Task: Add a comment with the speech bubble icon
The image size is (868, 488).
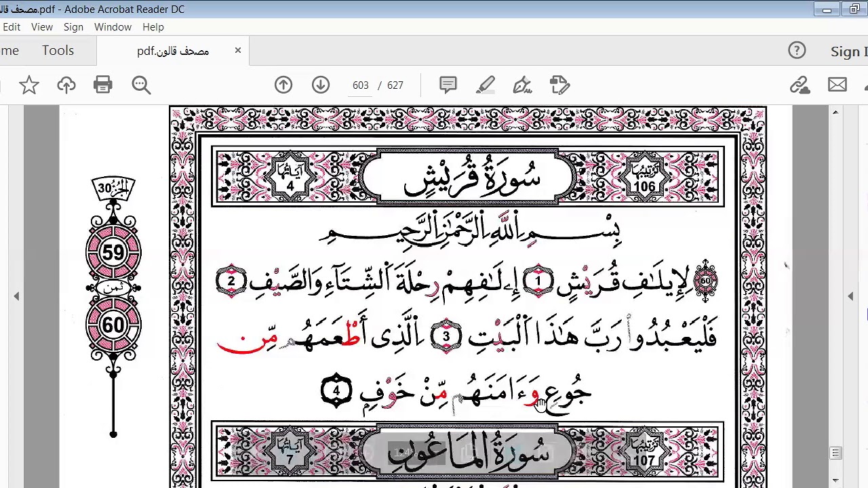Action: (x=448, y=85)
